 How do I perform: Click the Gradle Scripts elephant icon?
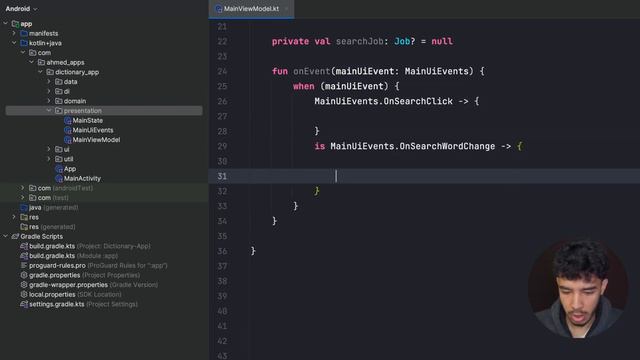click(x=15, y=236)
